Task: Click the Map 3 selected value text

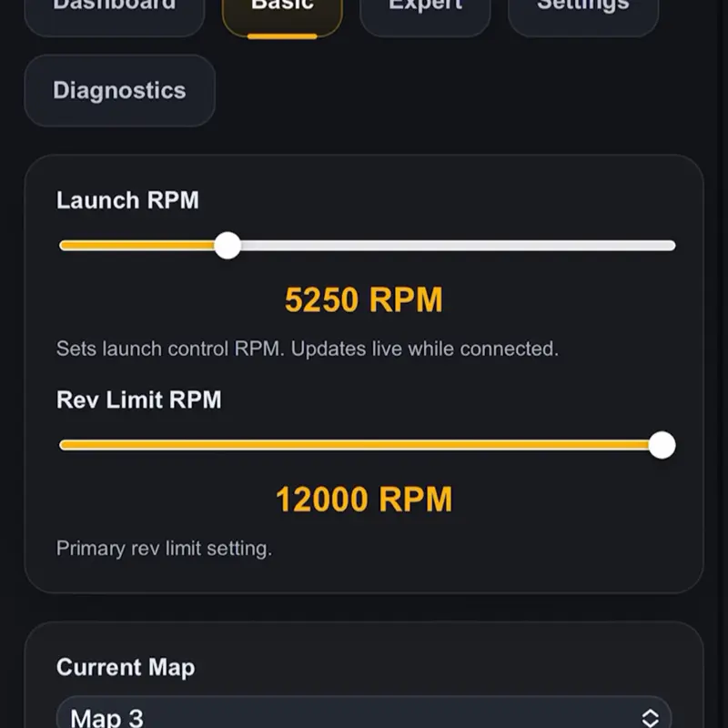Action: [107, 717]
